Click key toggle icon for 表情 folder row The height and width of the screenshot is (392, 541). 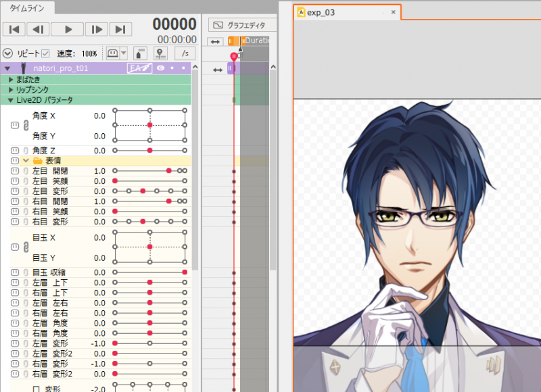[x=14, y=161]
